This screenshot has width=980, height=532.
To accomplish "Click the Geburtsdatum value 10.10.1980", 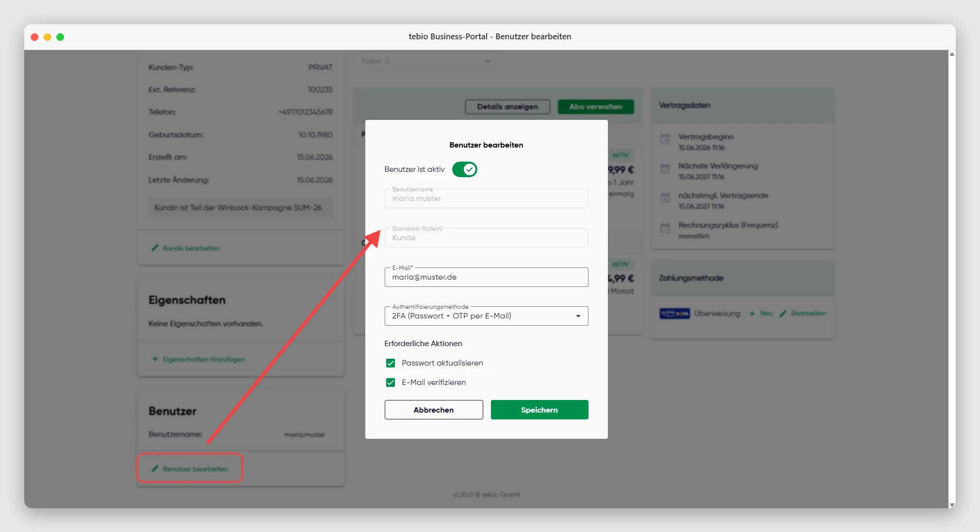I will [315, 135].
